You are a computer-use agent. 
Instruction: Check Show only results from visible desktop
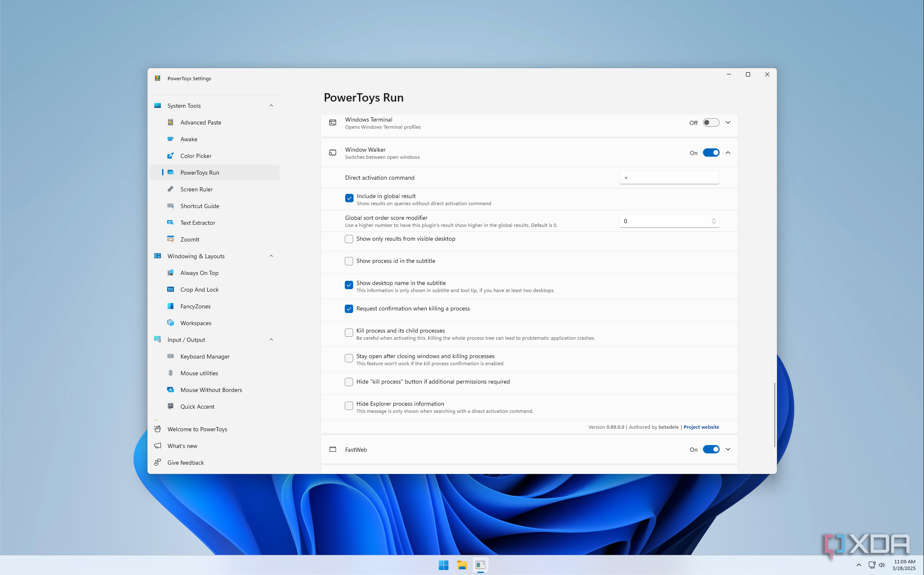pyautogui.click(x=349, y=239)
